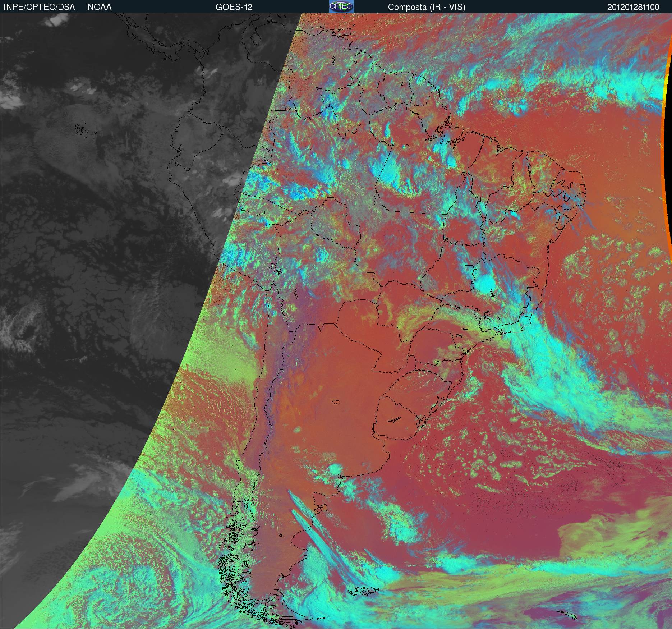Click the Distrito Federal rectangle in Brazil
This screenshot has width=672, height=629.
click(469, 267)
